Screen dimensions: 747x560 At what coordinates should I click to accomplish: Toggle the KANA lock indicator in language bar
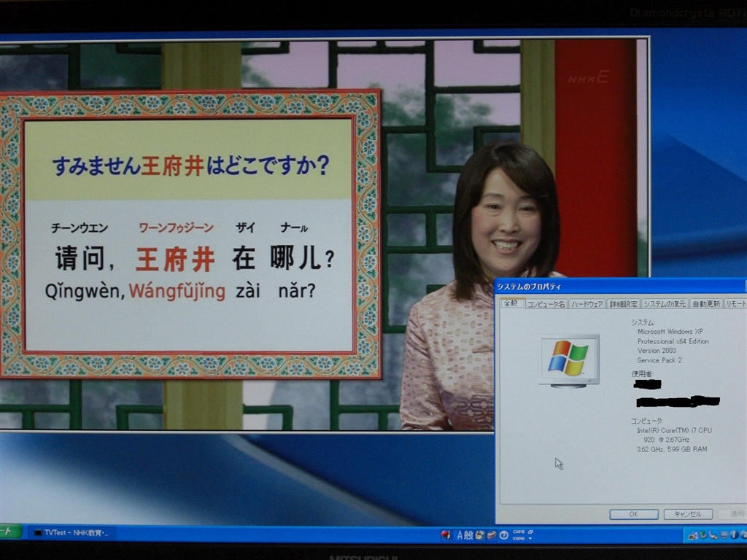pyautogui.click(x=518, y=538)
